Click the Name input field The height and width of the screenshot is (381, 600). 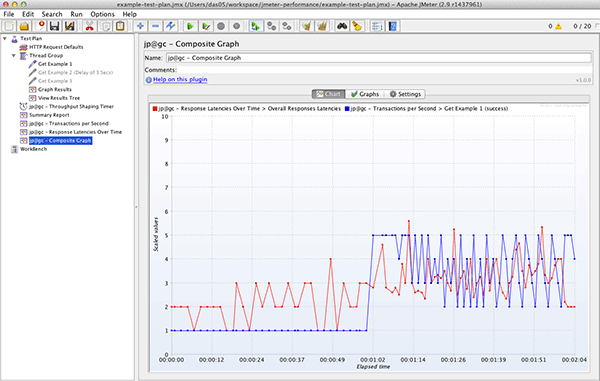click(379, 58)
